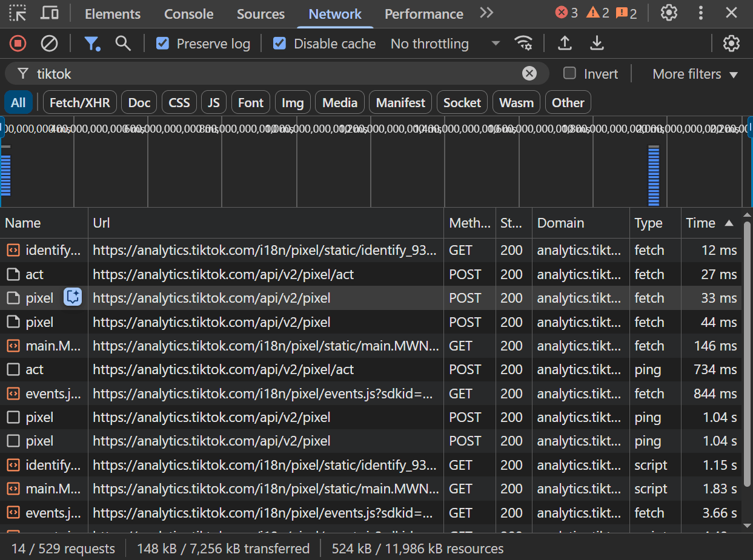753x560 pixels.
Task: Toggle the device toolbar icon
Action: (50, 13)
